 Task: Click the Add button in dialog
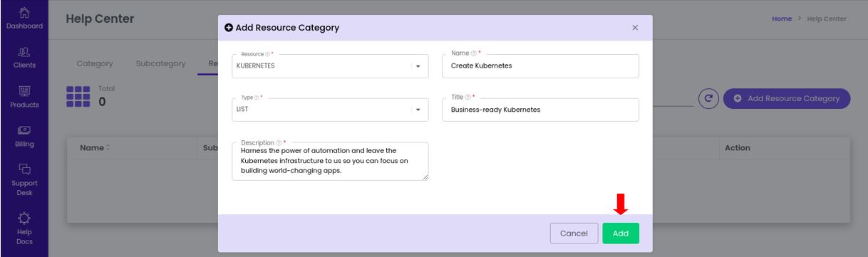point(621,234)
